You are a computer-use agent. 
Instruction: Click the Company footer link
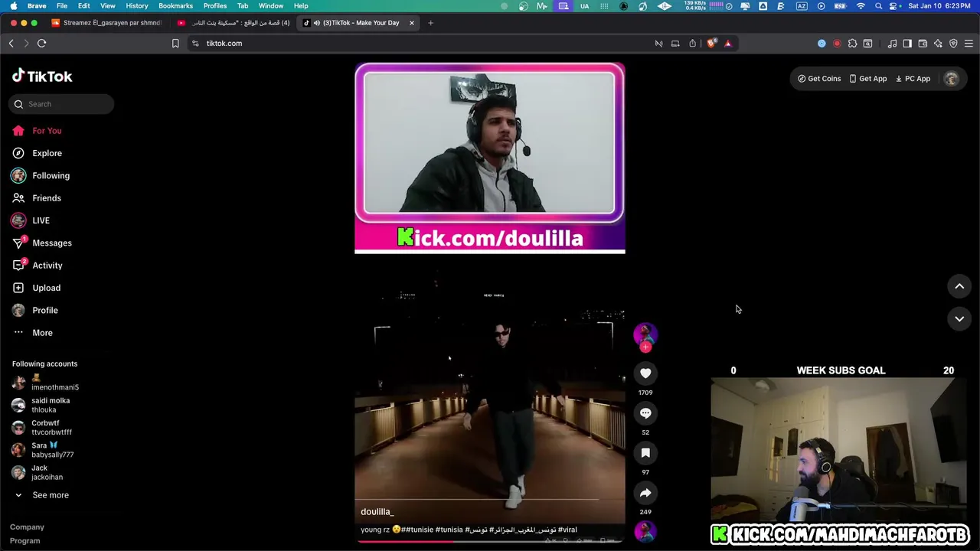pos(27,527)
